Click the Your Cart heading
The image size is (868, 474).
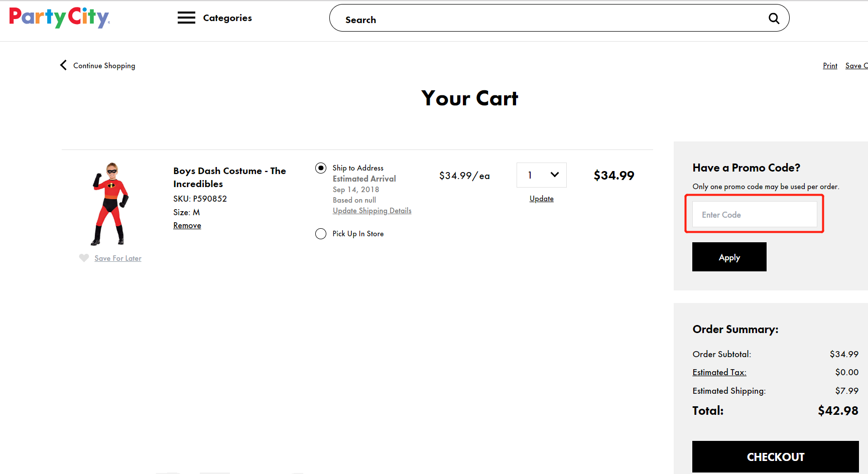[469, 98]
